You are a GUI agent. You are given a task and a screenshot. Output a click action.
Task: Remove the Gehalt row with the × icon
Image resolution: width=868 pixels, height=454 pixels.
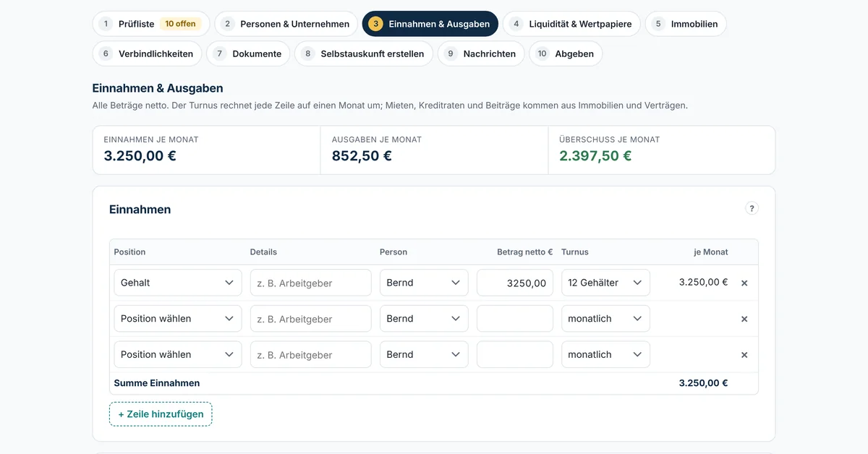coord(744,283)
